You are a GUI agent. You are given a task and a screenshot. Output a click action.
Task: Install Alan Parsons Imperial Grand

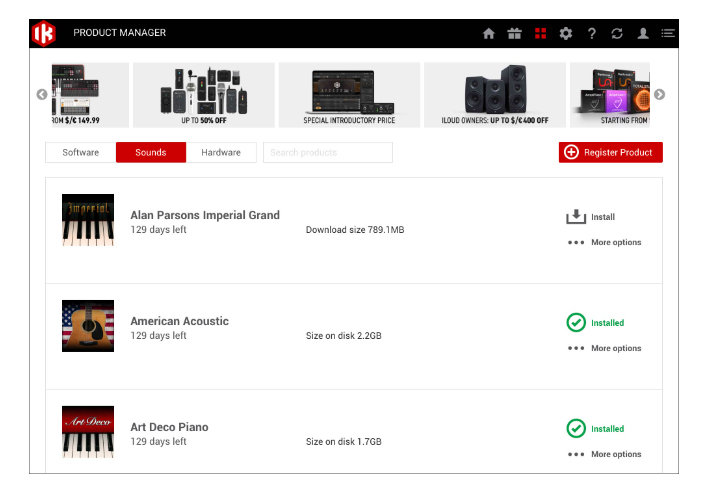pos(590,217)
